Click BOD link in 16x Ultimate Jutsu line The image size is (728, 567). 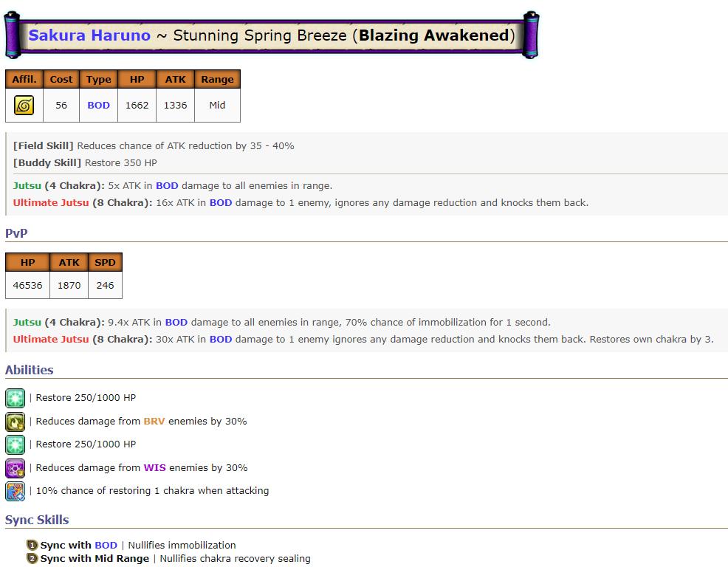tap(221, 203)
